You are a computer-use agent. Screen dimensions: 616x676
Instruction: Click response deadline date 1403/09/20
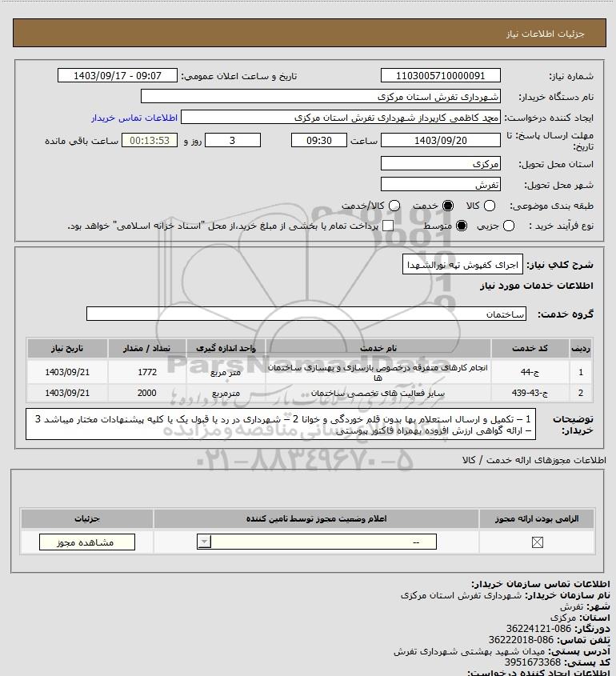(441, 140)
